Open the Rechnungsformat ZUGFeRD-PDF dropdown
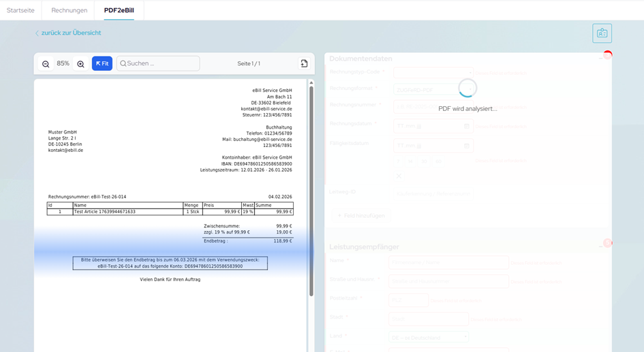The image size is (644, 352). [433, 89]
